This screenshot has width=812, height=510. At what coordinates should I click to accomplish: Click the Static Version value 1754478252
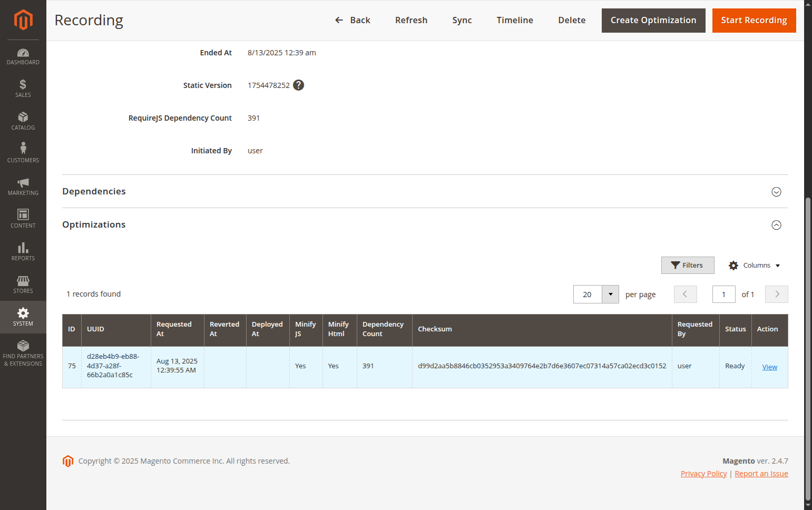[269, 85]
